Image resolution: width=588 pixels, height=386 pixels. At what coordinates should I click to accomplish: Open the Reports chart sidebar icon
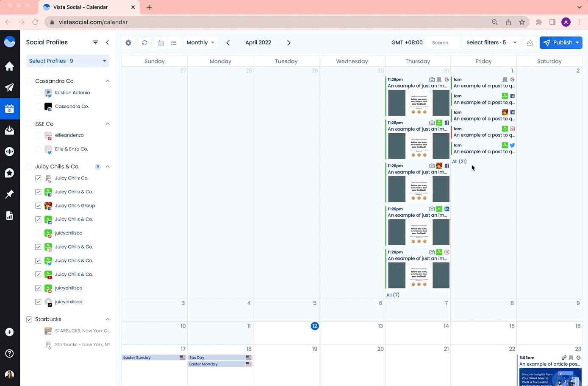9,215
